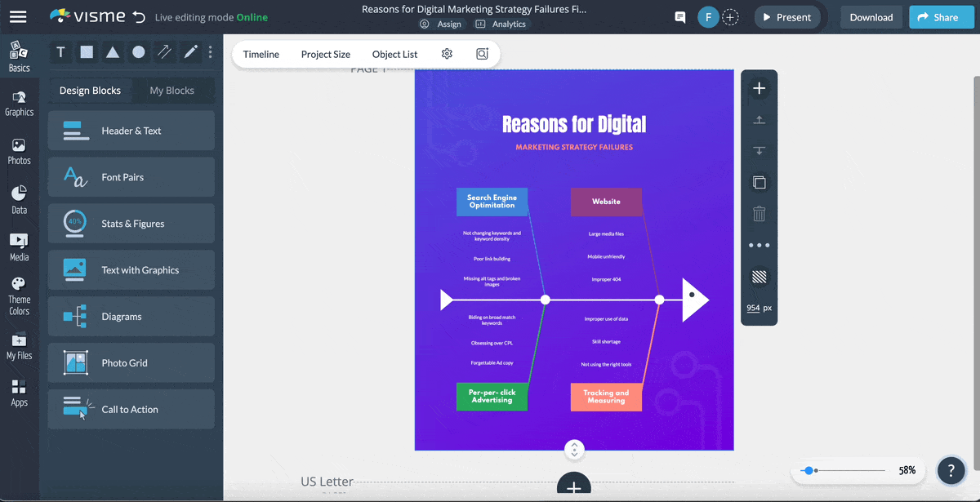The image size is (980, 502).
Task: Select the triangle shape tool
Action: [x=113, y=51]
